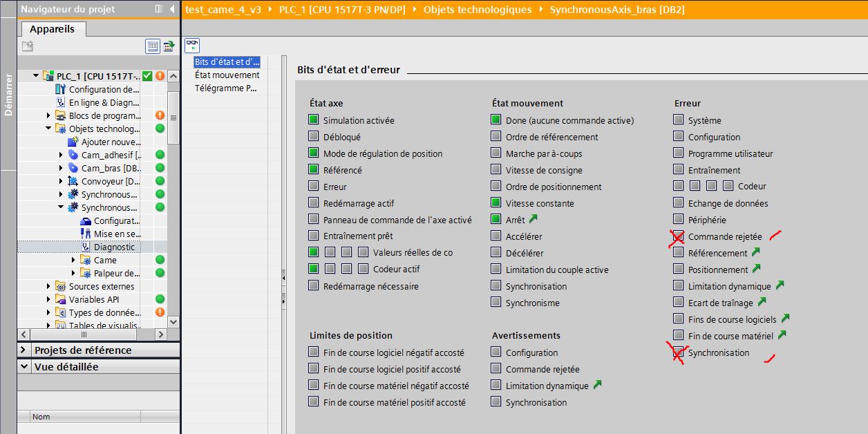
Task: Expand the Projets de référence section
Action: (x=24, y=350)
